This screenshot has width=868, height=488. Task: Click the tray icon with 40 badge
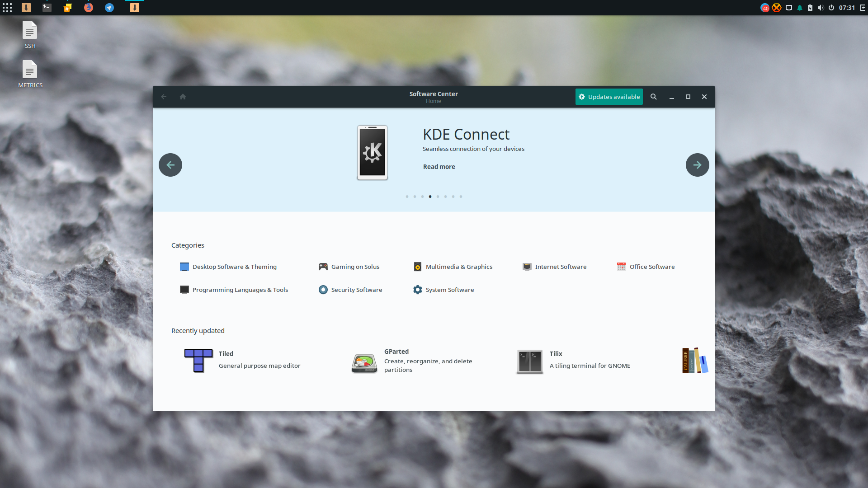pyautogui.click(x=765, y=8)
